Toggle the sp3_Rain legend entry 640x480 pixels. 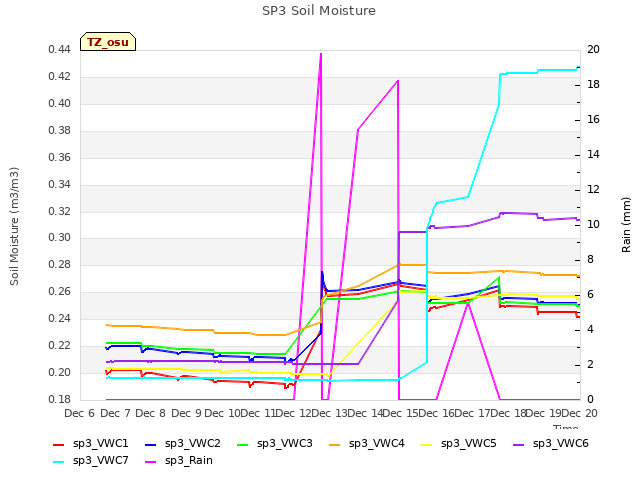point(179,460)
